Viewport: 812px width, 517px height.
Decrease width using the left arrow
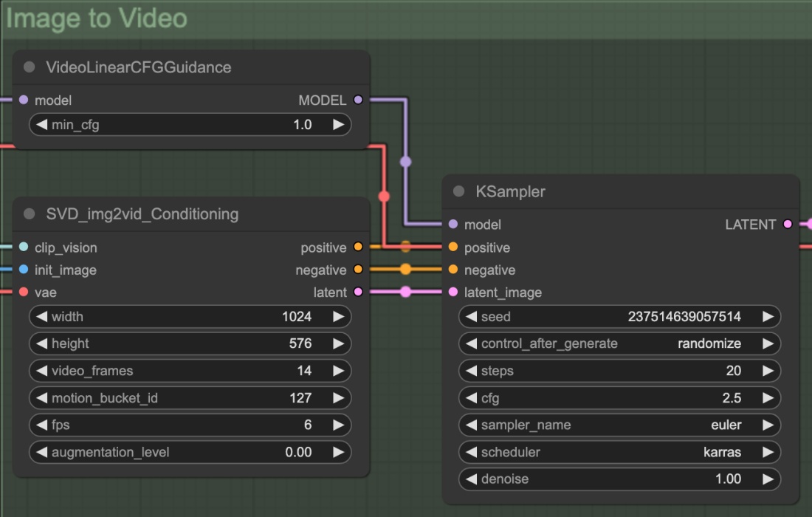pos(42,317)
